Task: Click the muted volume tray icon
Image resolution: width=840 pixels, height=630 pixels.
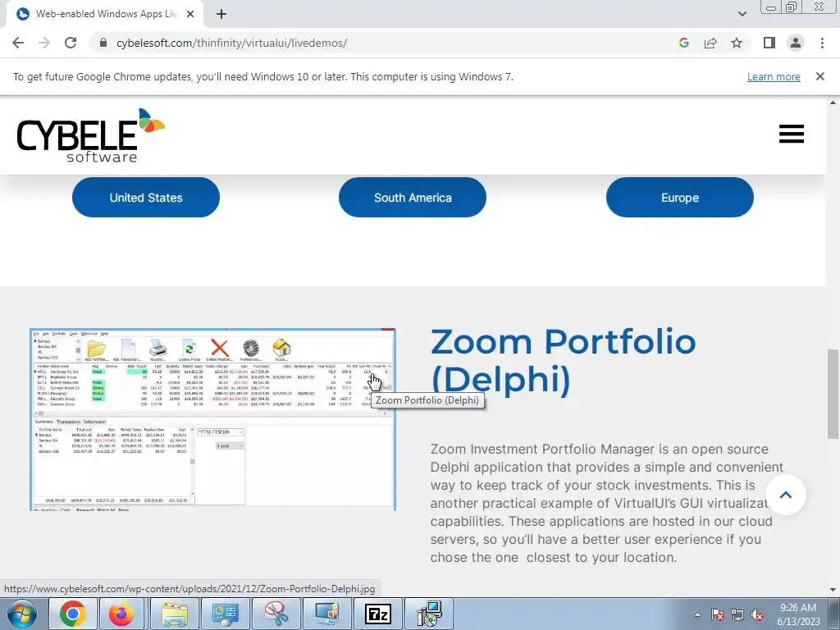Action: pyautogui.click(x=757, y=614)
